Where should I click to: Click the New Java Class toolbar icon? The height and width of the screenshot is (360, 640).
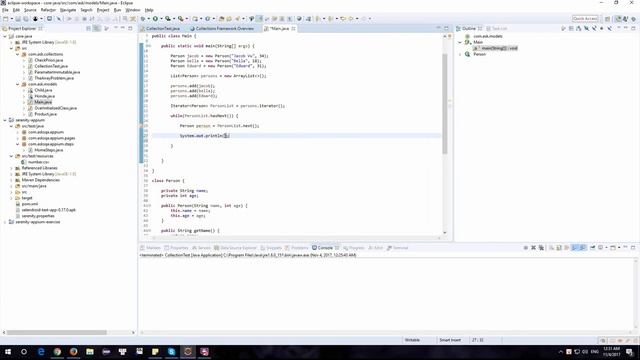(x=208, y=19)
